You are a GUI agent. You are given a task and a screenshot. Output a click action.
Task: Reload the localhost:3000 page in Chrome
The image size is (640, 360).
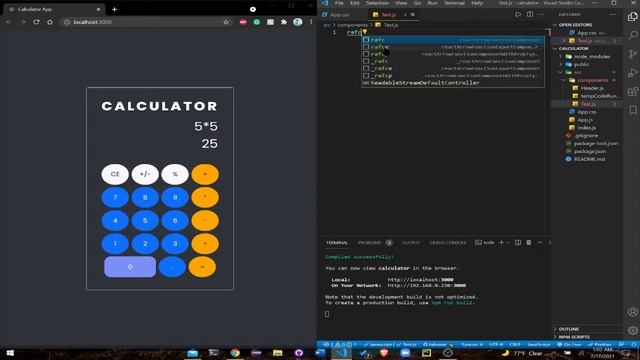(x=36, y=22)
